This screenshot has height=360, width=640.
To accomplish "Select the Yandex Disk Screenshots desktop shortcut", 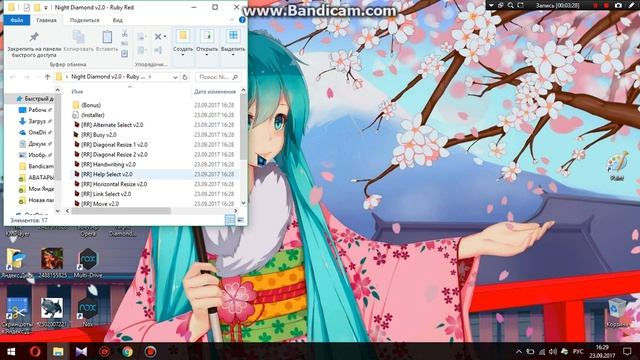I will click(x=17, y=316).
